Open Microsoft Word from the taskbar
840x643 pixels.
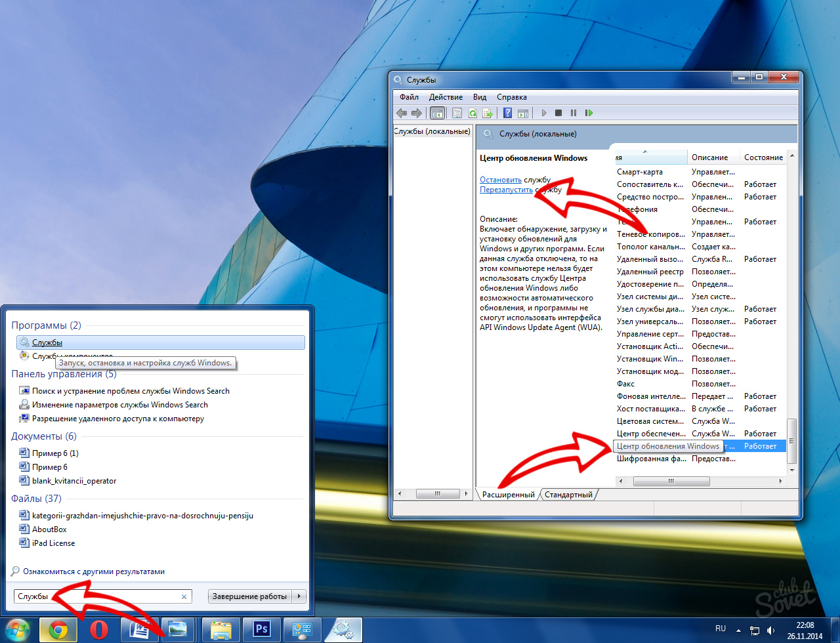click(x=140, y=630)
